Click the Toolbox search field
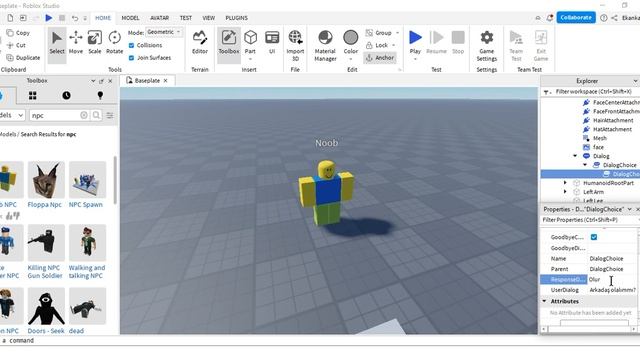This screenshot has height=360, width=640. pos(55,116)
